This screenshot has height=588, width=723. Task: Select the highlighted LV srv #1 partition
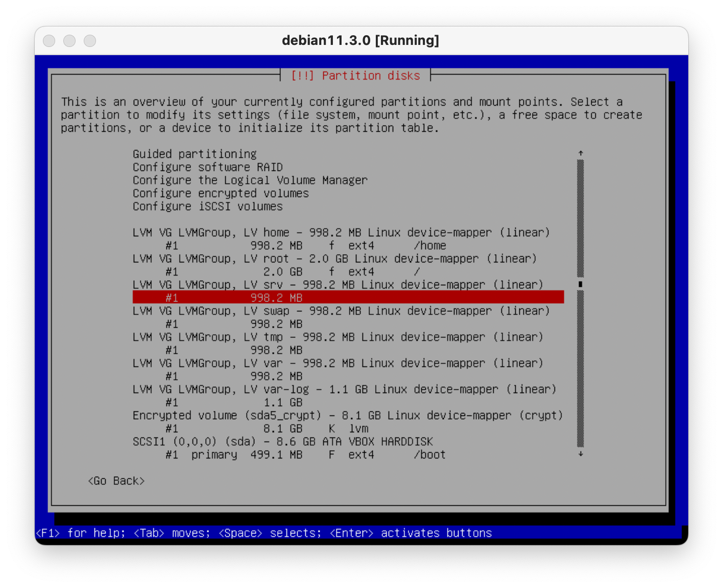348,298
